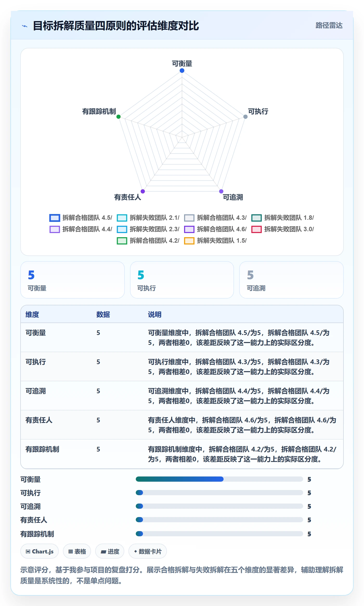Toggle legend item 拆解合格团队 4.2/

click(x=148, y=241)
